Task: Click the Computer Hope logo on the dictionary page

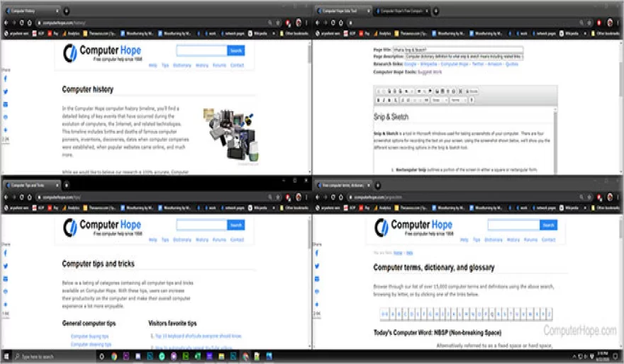Action: (x=413, y=228)
